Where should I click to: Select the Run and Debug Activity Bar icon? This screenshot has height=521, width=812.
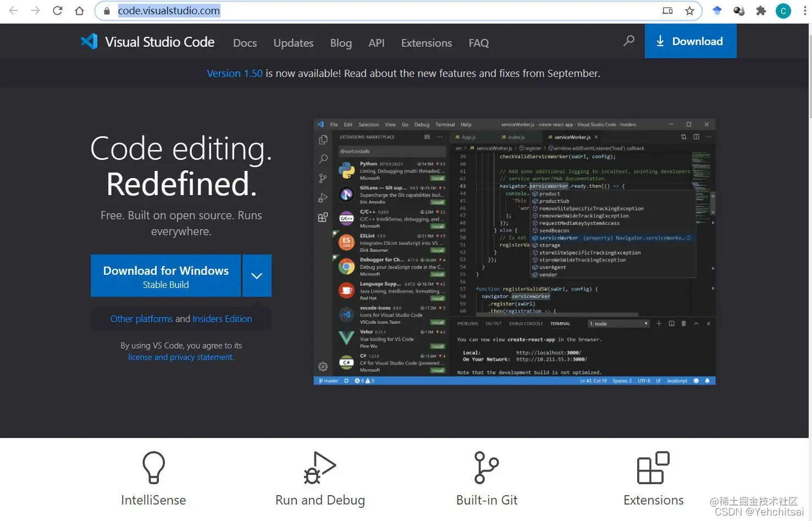pyautogui.click(x=323, y=197)
